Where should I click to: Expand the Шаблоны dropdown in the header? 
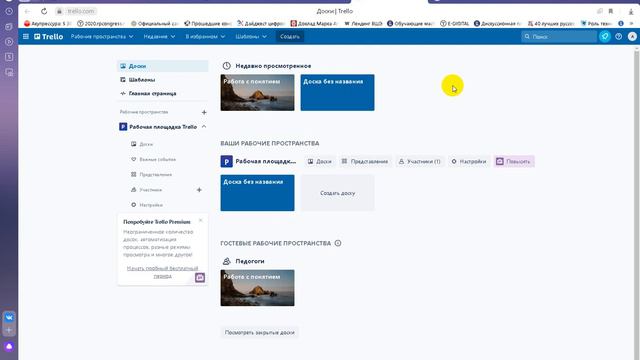pyautogui.click(x=251, y=36)
